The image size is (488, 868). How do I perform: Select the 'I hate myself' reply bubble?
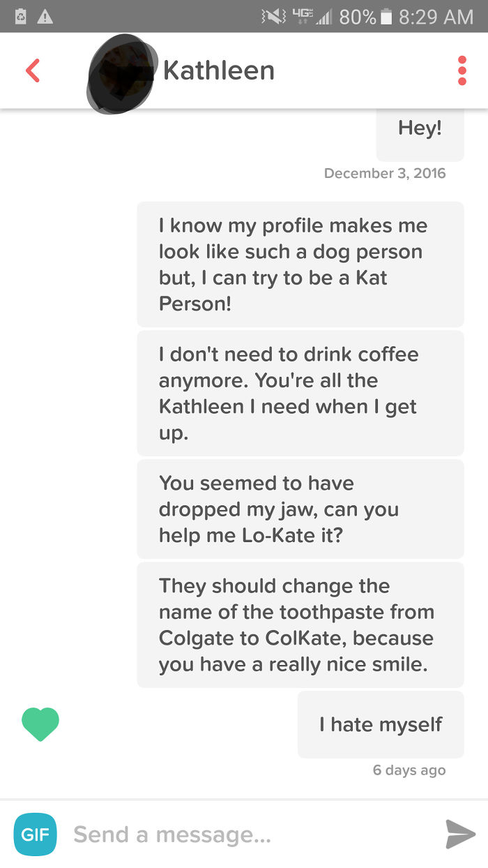pos(380,724)
